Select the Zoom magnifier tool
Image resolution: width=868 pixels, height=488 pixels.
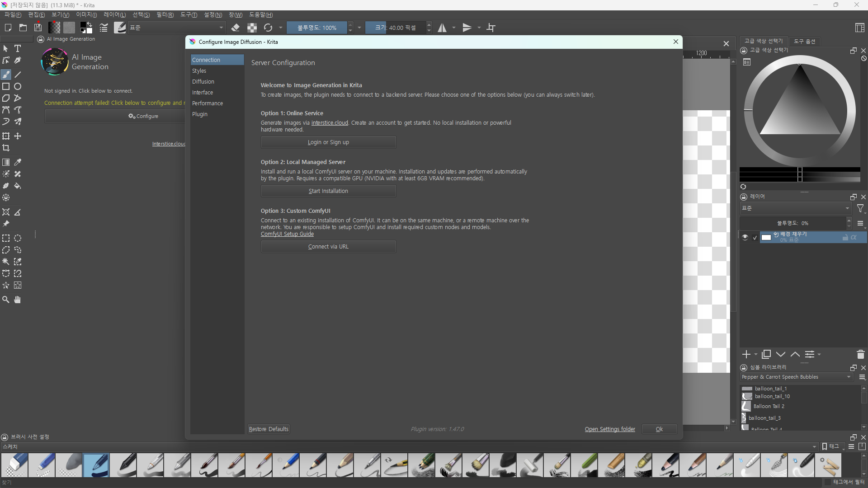tap(6, 300)
